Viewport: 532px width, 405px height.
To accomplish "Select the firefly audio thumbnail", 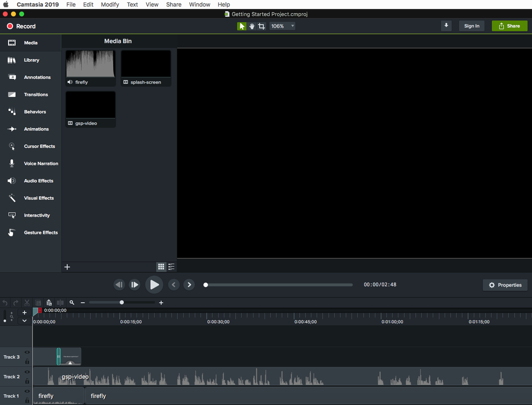I will tap(91, 68).
